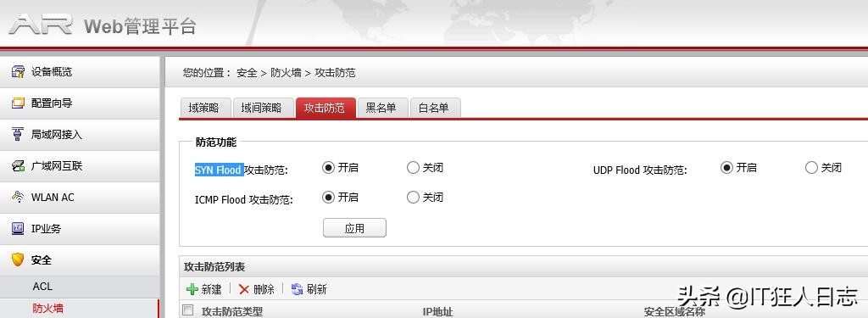Click the green plus 新建 icon
The width and height of the screenshot is (868, 318).
pos(192,288)
